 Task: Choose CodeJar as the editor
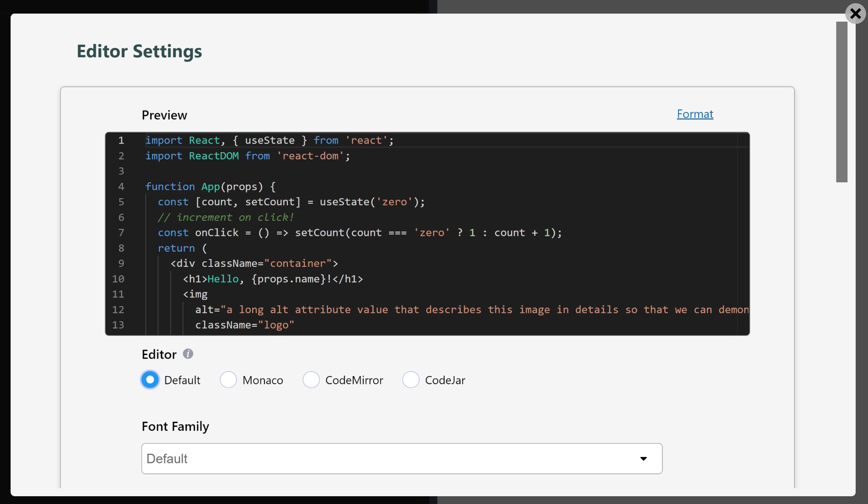click(x=410, y=380)
